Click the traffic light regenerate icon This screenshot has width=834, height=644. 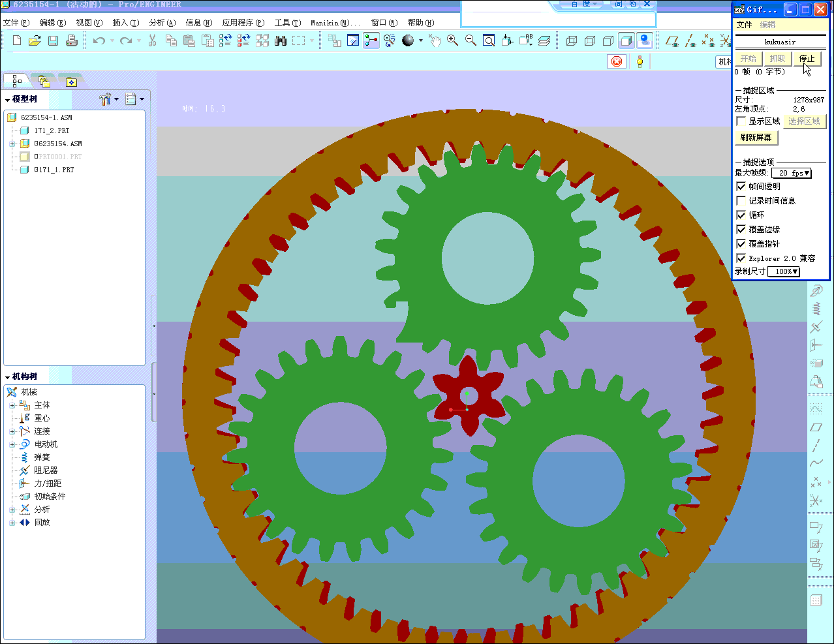coord(640,61)
